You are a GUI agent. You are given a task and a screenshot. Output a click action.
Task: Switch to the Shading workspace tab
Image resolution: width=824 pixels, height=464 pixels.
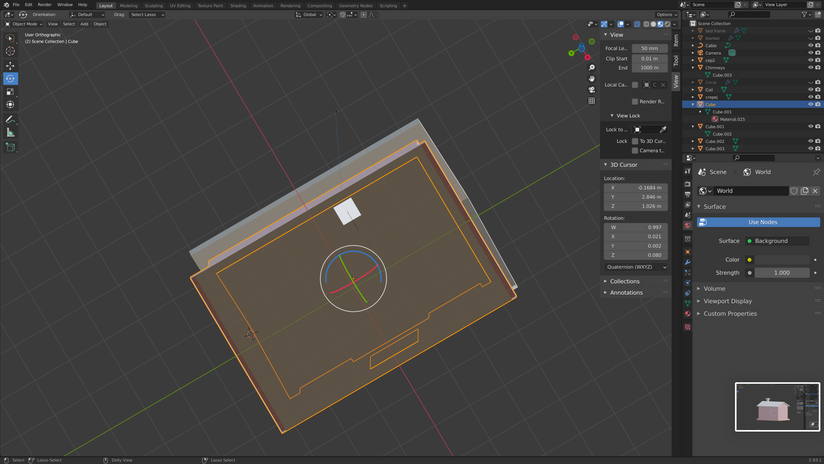[238, 5]
